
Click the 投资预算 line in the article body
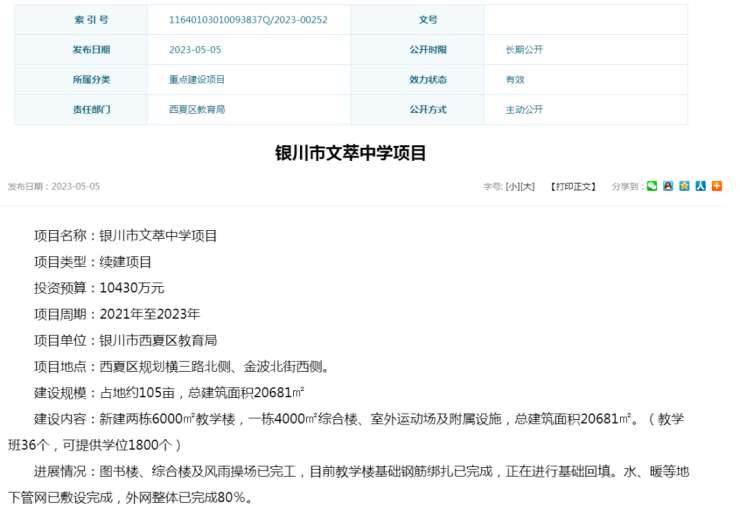pos(99,288)
